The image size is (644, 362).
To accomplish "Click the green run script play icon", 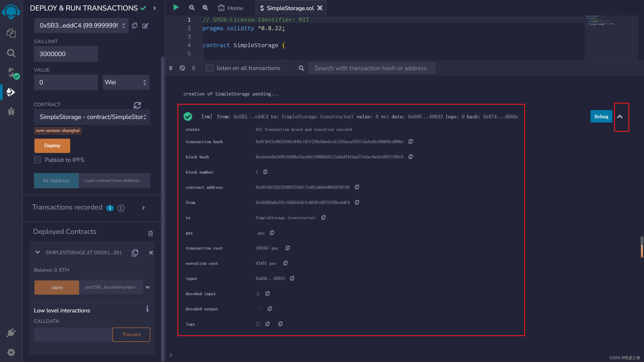I will [176, 8].
